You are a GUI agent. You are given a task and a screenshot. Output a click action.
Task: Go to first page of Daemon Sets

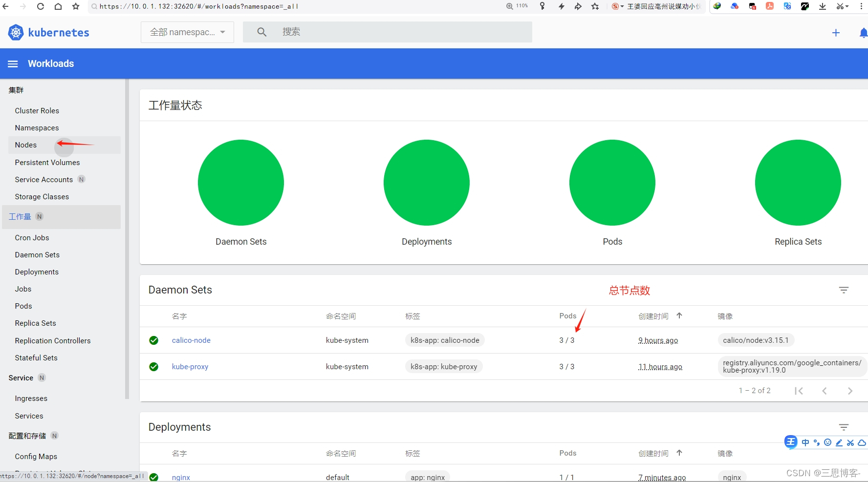click(x=799, y=391)
